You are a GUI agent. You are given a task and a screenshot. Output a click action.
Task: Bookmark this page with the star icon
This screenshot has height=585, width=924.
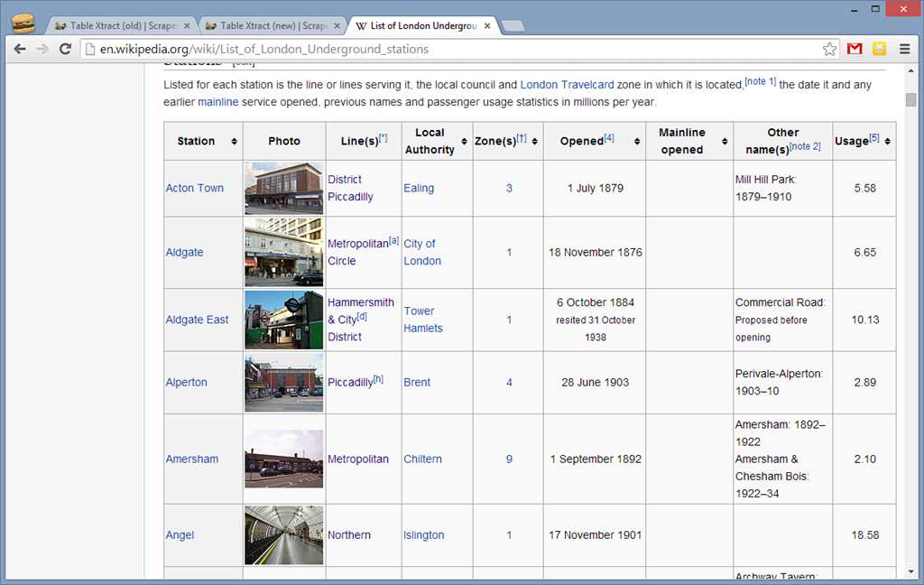(x=829, y=49)
